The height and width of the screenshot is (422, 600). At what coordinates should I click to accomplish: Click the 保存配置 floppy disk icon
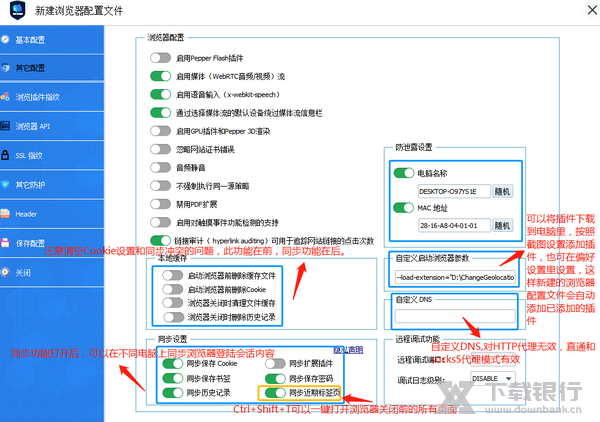click(5, 243)
